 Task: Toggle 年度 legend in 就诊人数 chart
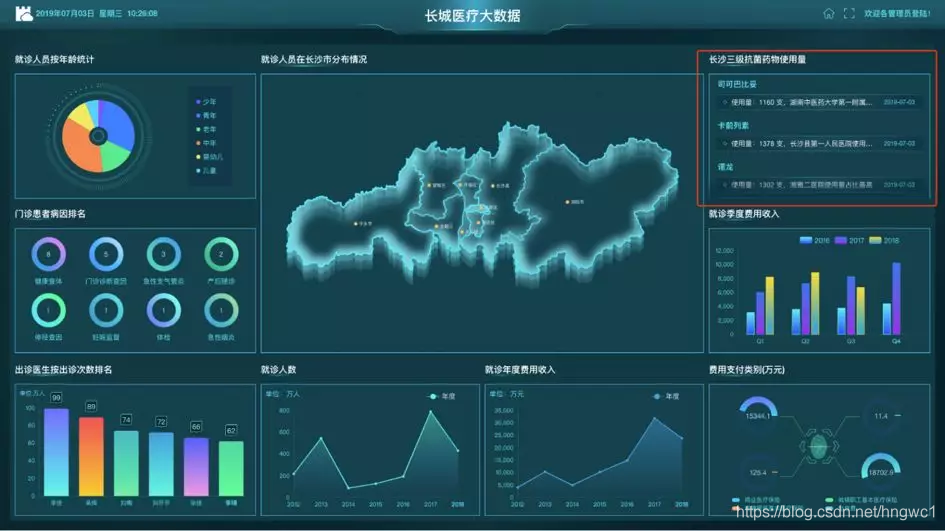(x=442, y=396)
